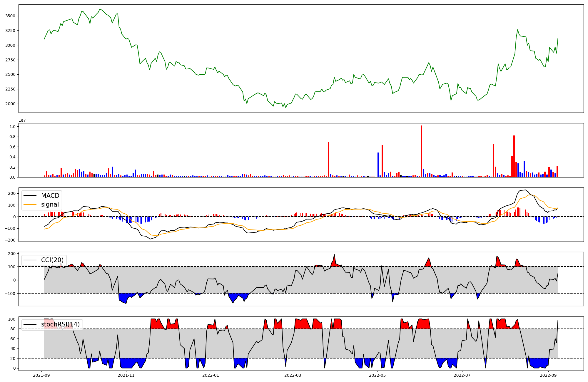
Task: Click the 2022-07 x-axis date label
Action: [x=462, y=375]
